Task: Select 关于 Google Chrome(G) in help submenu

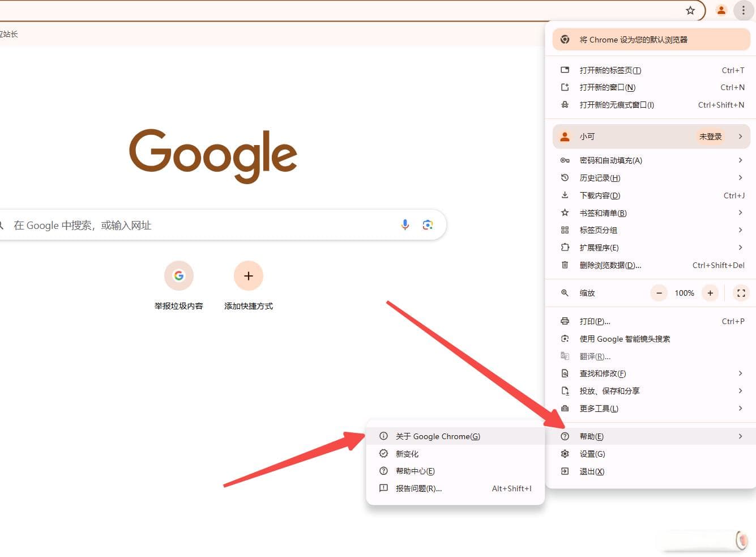Action: [x=455, y=436]
